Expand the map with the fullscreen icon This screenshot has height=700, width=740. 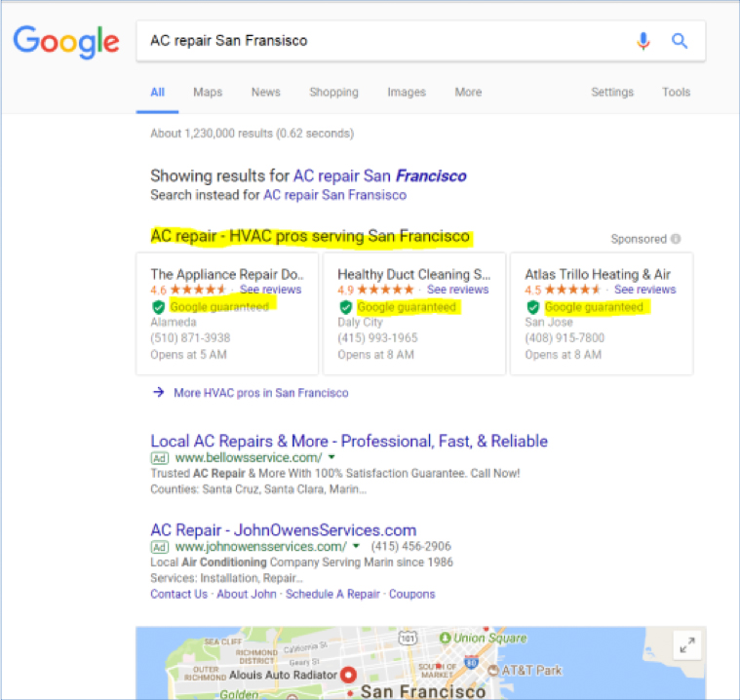coord(687,644)
